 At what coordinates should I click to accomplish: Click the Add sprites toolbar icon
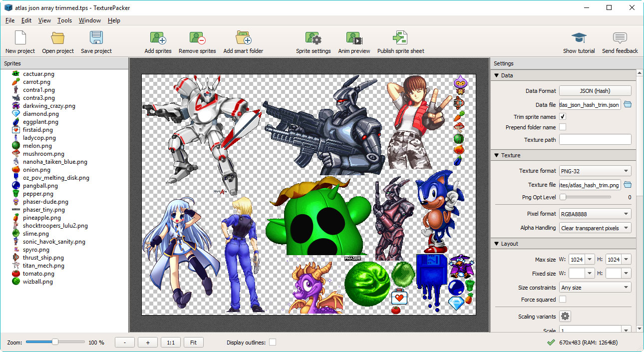pos(158,38)
